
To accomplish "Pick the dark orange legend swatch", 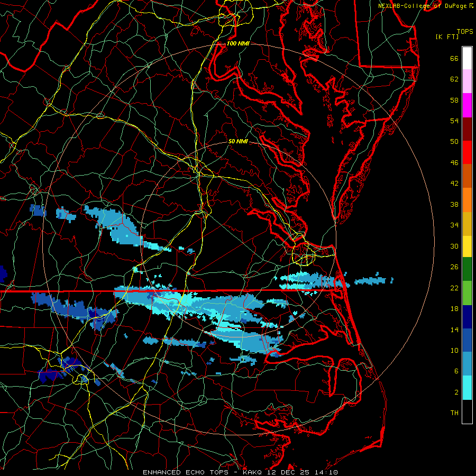I will 467,176.
